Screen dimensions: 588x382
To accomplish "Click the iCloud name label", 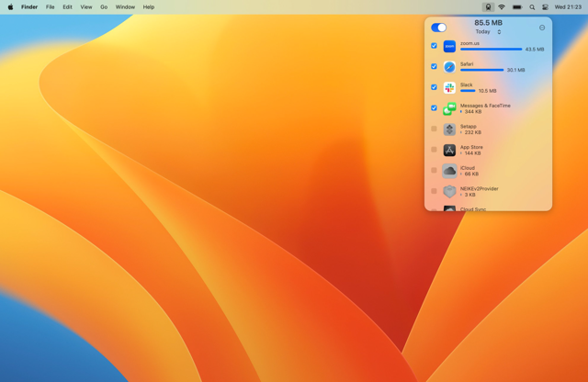I will click(x=468, y=168).
